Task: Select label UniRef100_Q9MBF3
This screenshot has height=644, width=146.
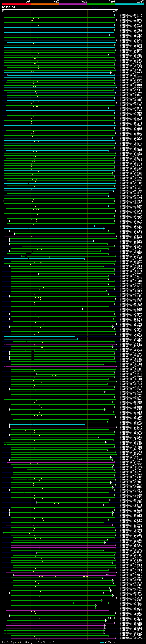Action: click(131, 90)
